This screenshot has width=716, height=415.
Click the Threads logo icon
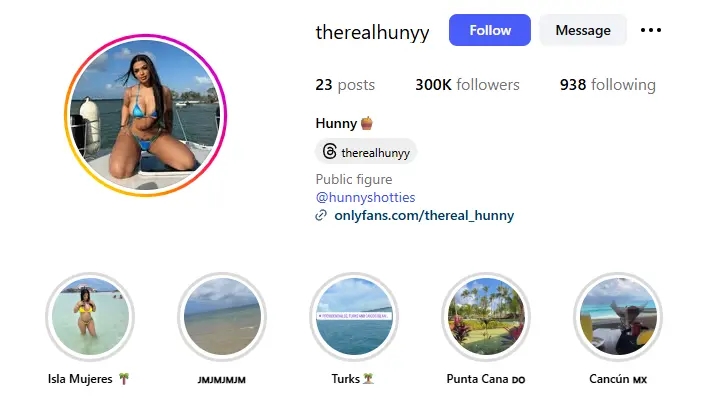[329, 152]
